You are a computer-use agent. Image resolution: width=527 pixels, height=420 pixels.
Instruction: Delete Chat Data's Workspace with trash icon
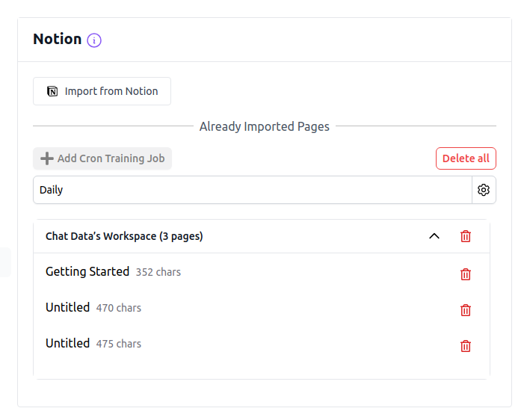pos(466,236)
